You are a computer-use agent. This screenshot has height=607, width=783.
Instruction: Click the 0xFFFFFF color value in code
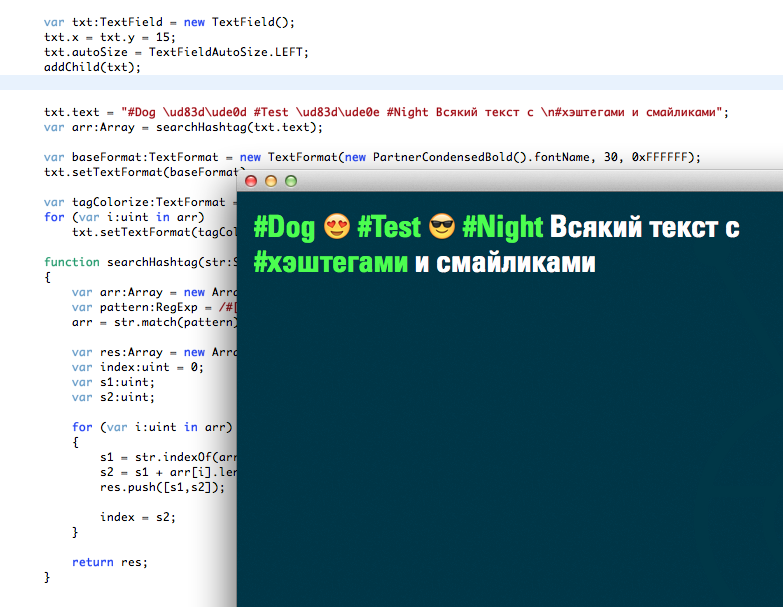pos(660,157)
